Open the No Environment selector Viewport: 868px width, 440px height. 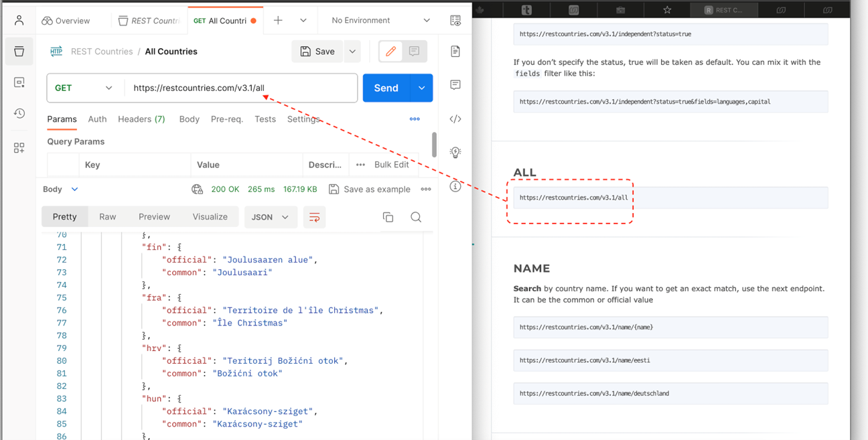tap(380, 21)
